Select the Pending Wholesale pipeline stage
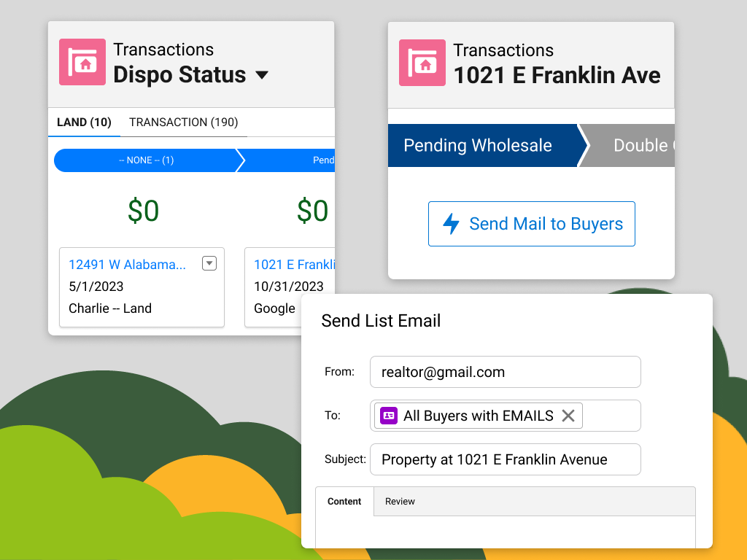The image size is (747, 560). coord(478,145)
